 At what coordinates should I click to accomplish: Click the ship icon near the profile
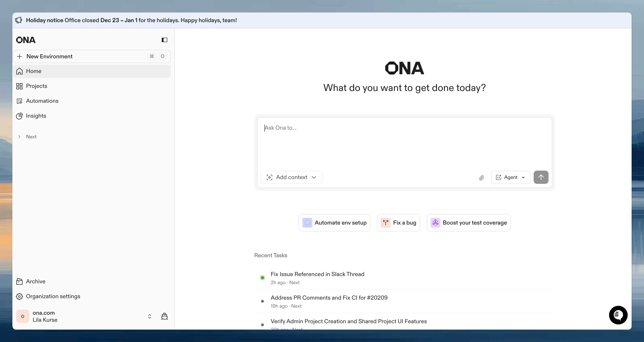164,316
